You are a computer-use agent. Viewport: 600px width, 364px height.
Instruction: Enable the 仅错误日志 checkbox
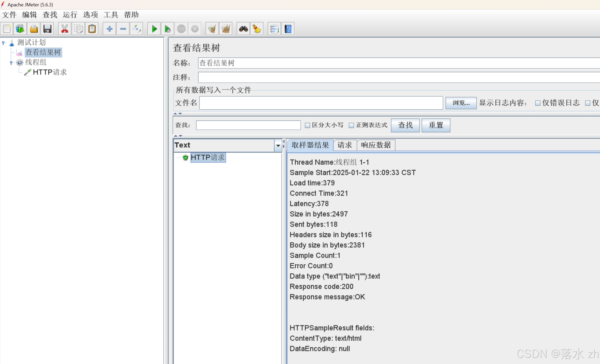tap(538, 103)
